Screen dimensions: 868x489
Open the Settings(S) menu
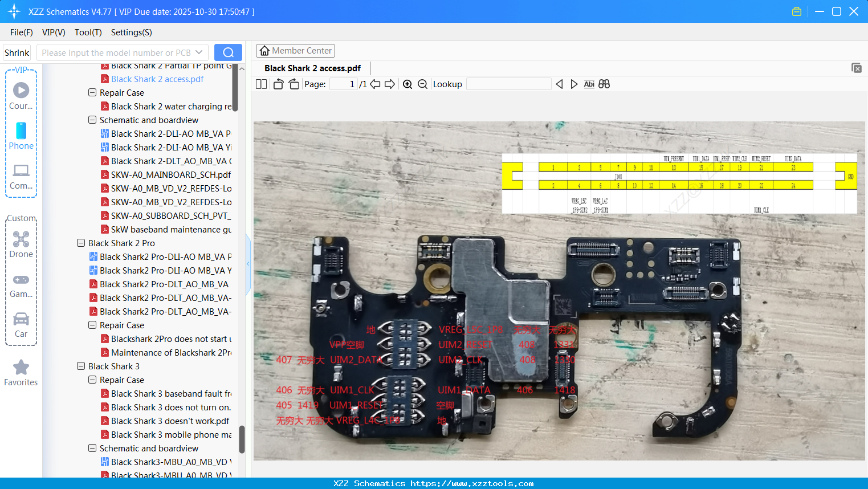132,32
